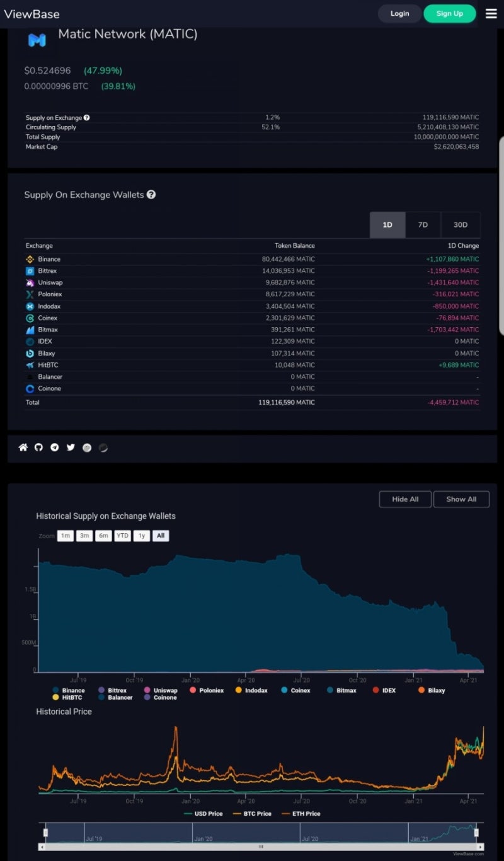This screenshot has width=504, height=861.
Task: Select the 7D change tab
Action: 423,225
